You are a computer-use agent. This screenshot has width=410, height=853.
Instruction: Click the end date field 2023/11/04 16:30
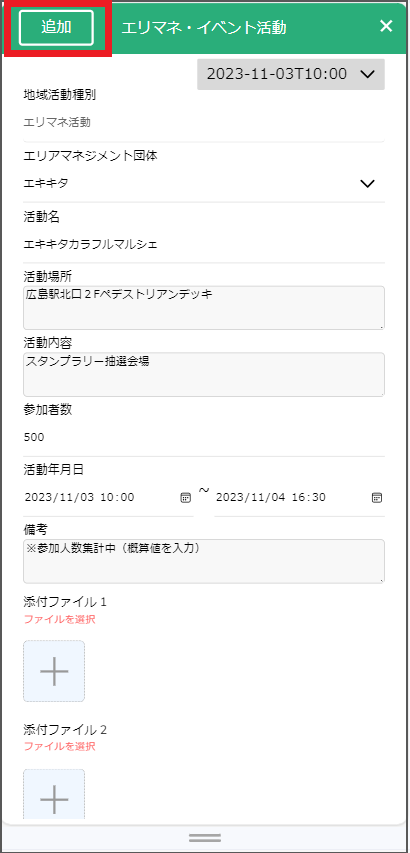tap(299, 497)
